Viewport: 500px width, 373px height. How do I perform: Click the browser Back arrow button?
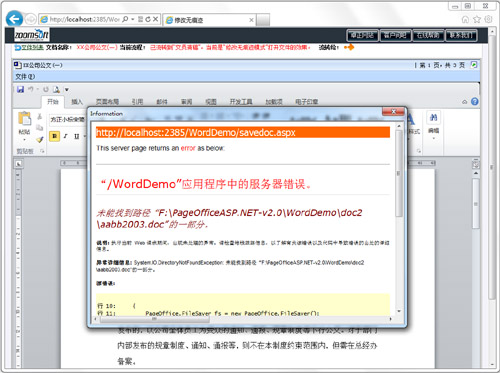tap(14, 19)
